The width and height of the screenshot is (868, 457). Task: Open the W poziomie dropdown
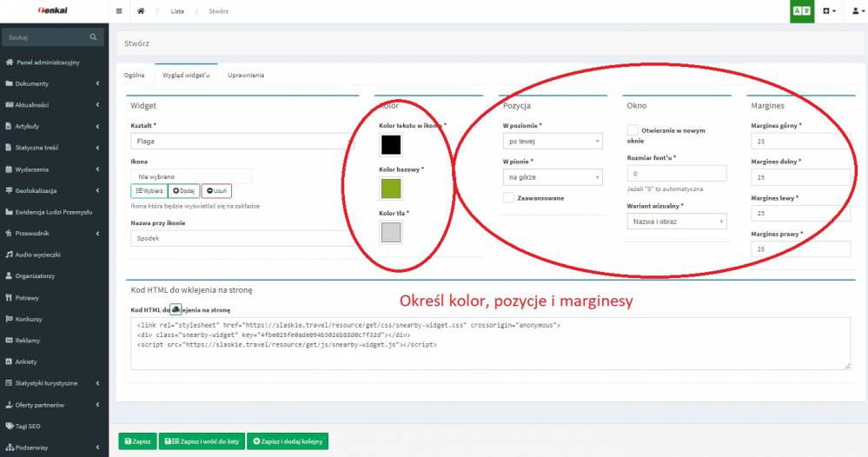click(x=553, y=141)
